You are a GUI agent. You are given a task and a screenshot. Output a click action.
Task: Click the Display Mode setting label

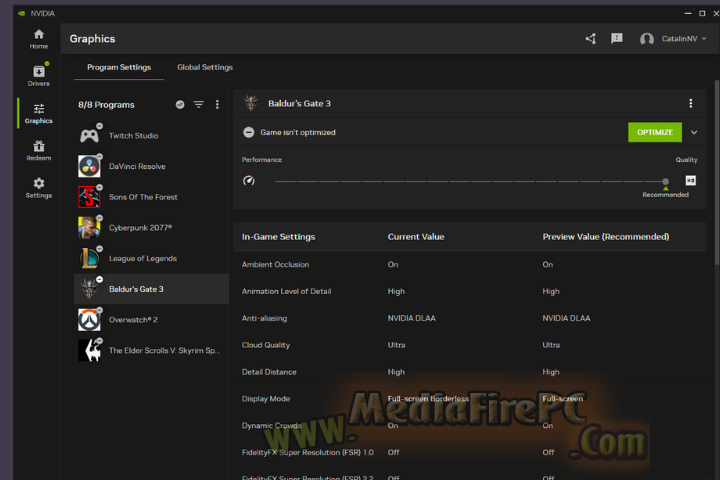pyautogui.click(x=266, y=399)
